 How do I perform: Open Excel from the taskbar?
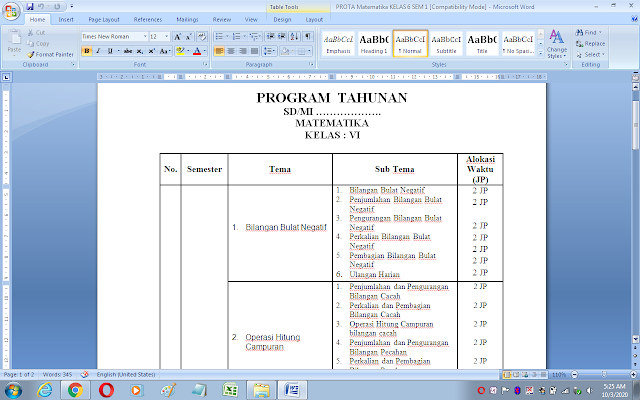coord(230,390)
